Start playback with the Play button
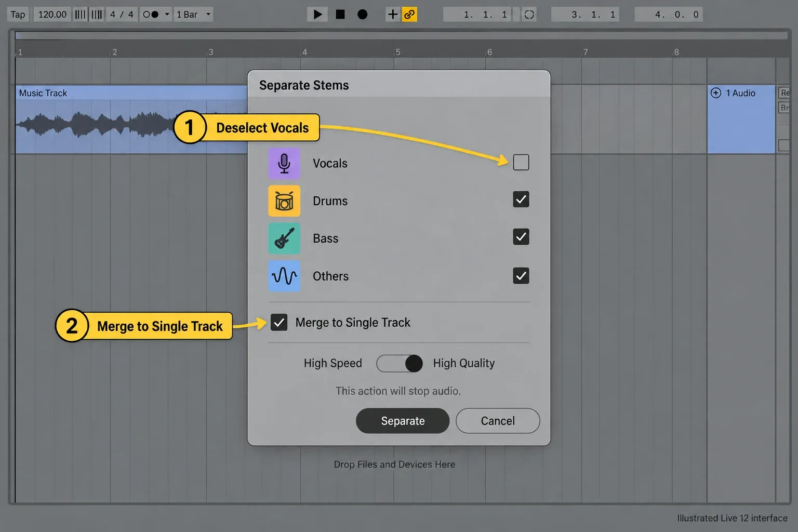The width and height of the screenshot is (798, 532). 317,15
